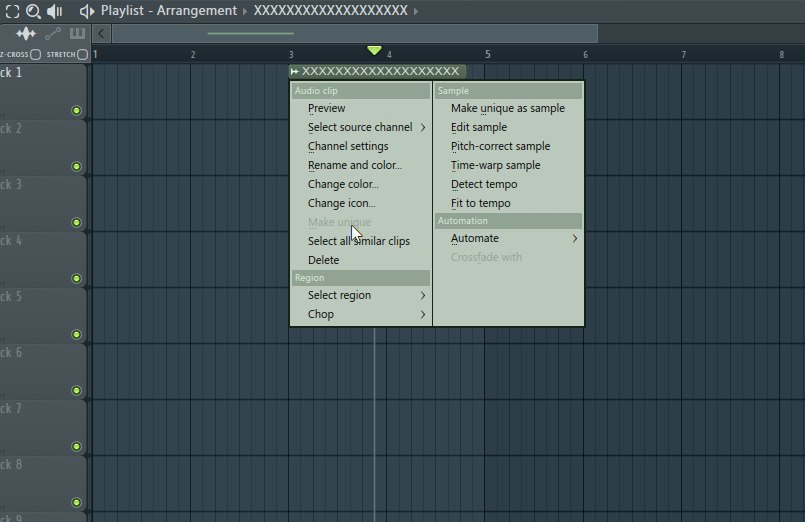Click the clip name in the title breadcrumb
Image resolution: width=805 pixels, height=522 pixels.
pos(331,11)
